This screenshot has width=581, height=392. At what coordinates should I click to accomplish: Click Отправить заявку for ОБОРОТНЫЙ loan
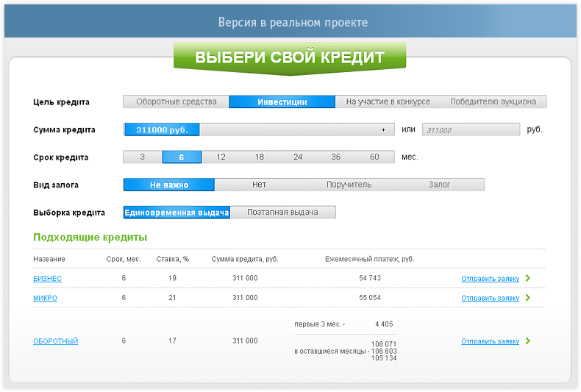(x=490, y=341)
